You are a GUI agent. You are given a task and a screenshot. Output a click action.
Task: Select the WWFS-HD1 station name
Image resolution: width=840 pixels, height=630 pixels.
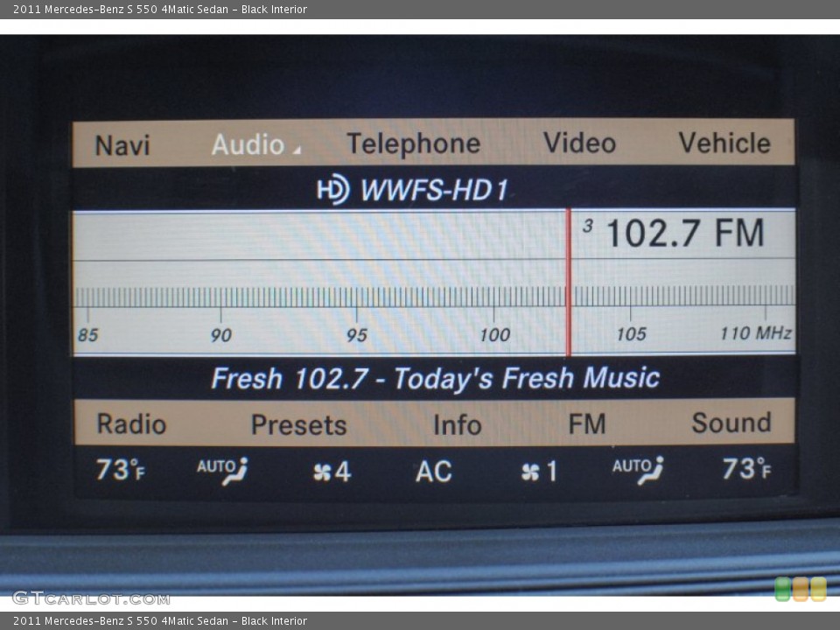[434, 190]
